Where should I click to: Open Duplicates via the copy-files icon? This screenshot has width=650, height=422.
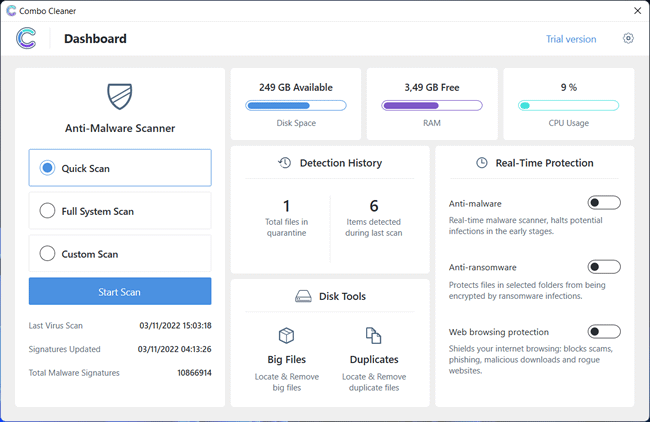pyautogui.click(x=374, y=335)
